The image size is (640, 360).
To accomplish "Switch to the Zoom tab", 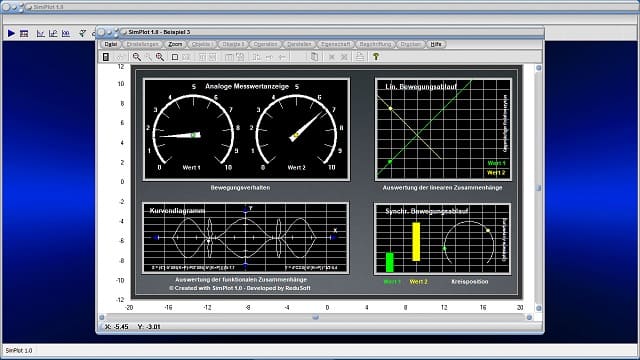I will click(175, 44).
